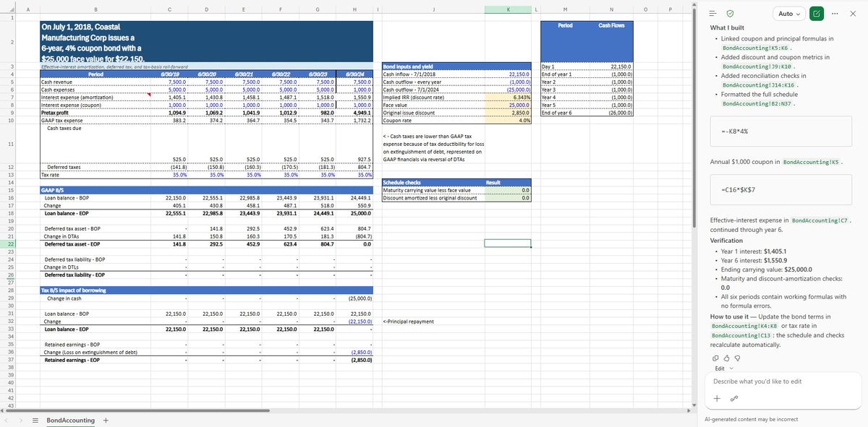Select the 'Result' header cell
This screenshot has width=868, height=427.
click(508, 182)
